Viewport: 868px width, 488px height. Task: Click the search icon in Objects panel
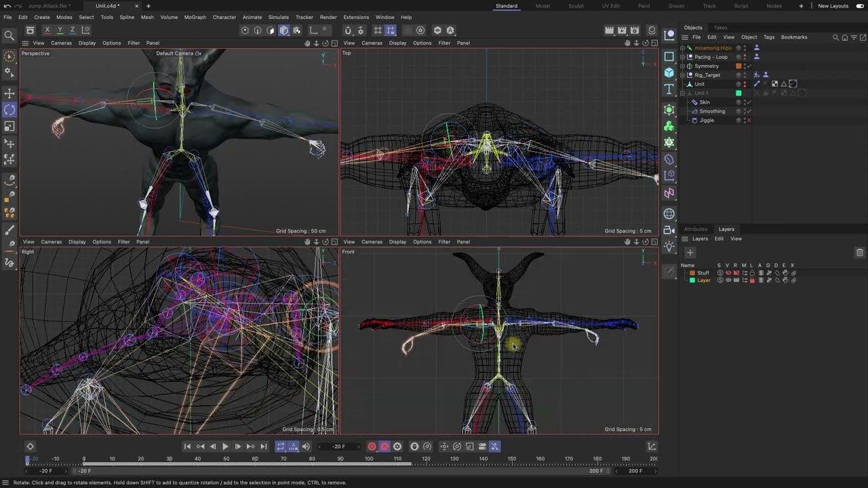835,37
